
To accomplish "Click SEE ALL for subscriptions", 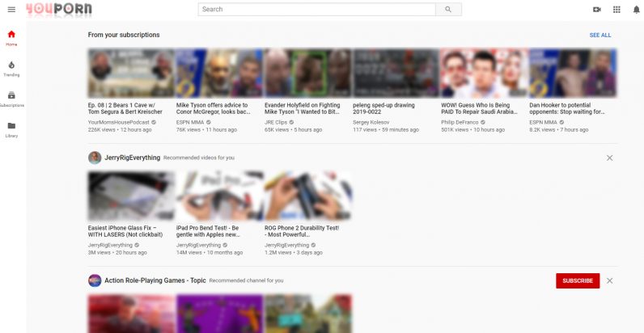I will (600, 36).
